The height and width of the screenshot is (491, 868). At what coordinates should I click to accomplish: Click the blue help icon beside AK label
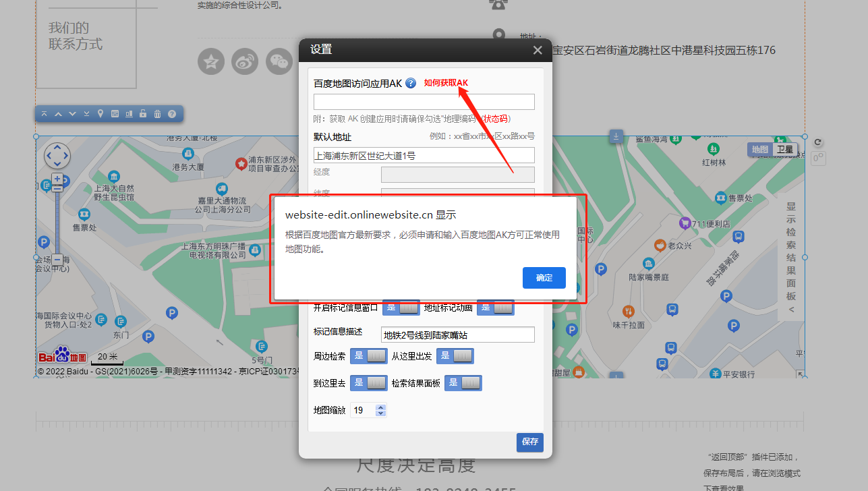(411, 84)
